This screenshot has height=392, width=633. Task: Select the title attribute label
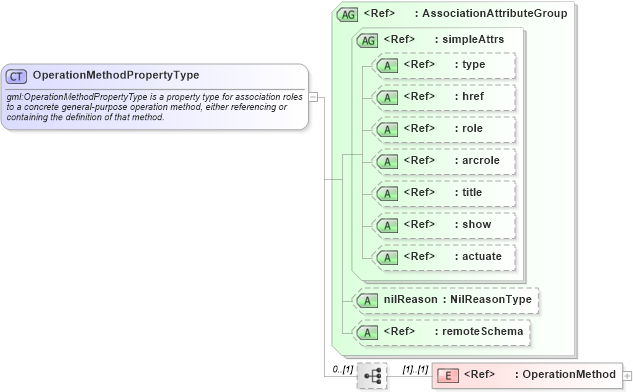472,192
